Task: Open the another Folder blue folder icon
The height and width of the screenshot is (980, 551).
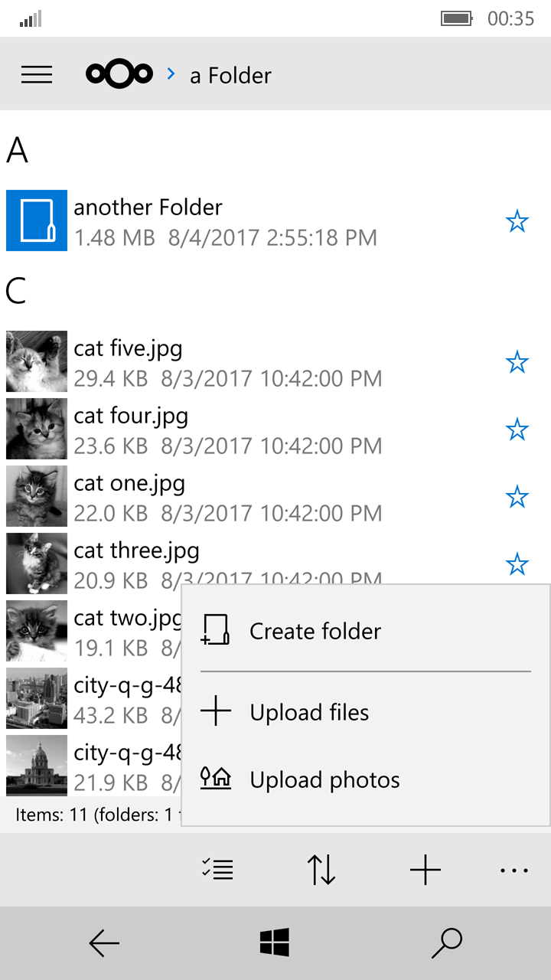Action: tap(37, 220)
